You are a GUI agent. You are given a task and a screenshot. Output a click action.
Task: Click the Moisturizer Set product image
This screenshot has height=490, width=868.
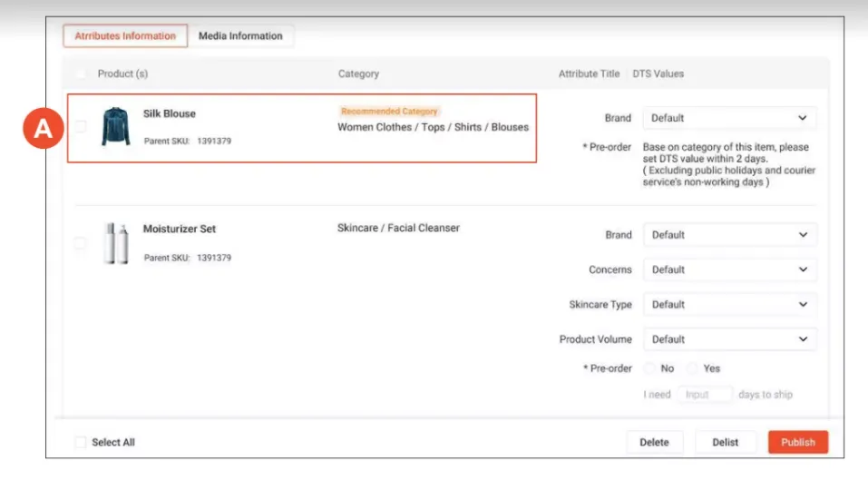point(116,243)
